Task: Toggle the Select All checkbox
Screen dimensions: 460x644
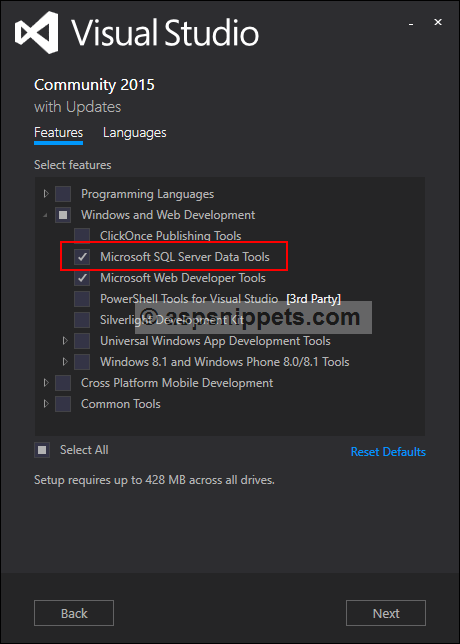Action: (42, 450)
